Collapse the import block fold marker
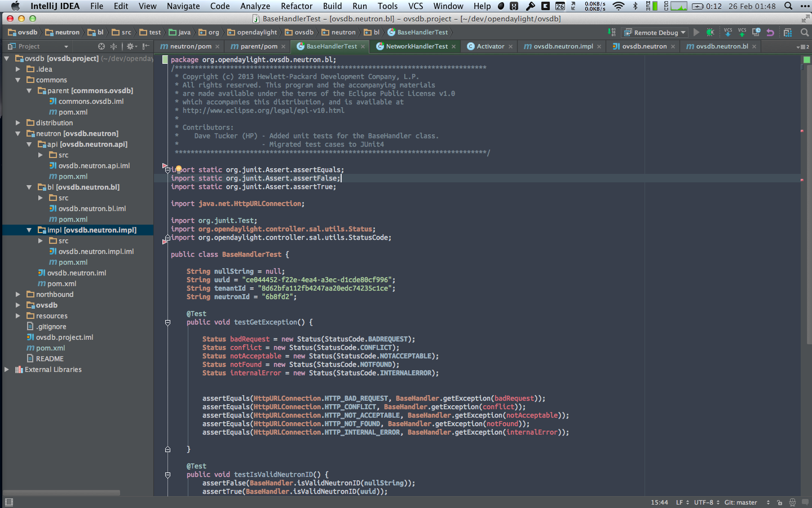Screen dimensions: 812x508 [x=167, y=169]
